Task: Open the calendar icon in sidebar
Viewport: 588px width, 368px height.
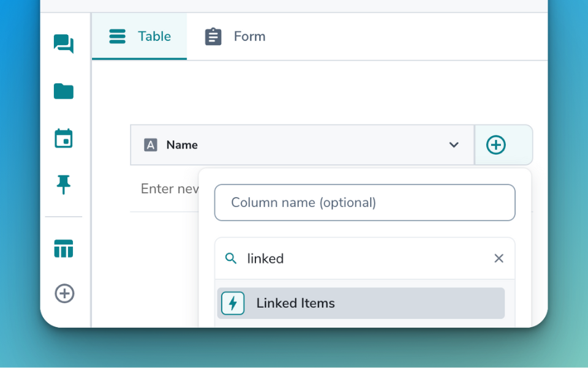Action: coord(63,138)
